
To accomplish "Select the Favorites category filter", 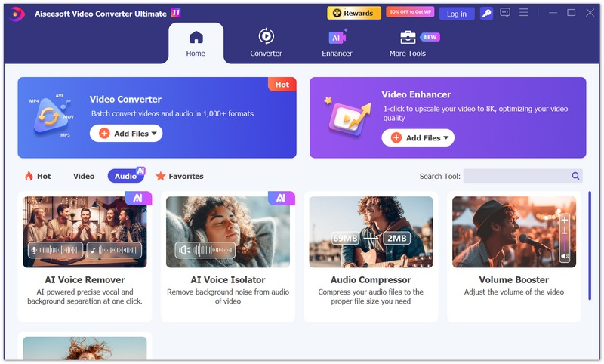I will tap(180, 177).
